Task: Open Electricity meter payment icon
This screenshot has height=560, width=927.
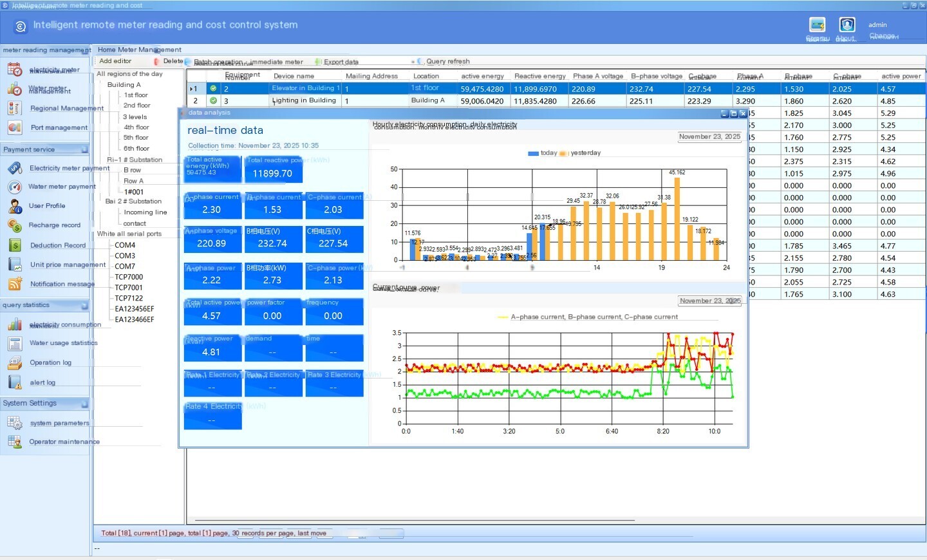Action: (14, 168)
